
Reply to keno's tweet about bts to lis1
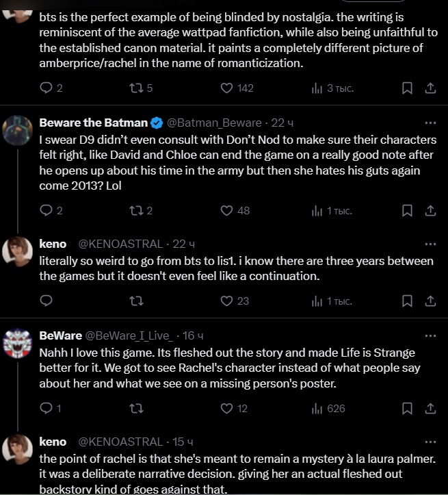tap(47, 301)
